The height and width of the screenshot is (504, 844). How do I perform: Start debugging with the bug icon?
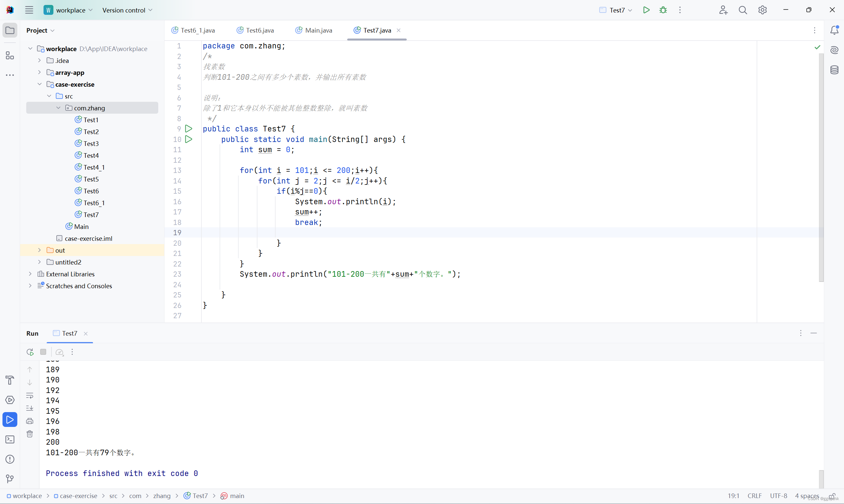[x=663, y=10]
